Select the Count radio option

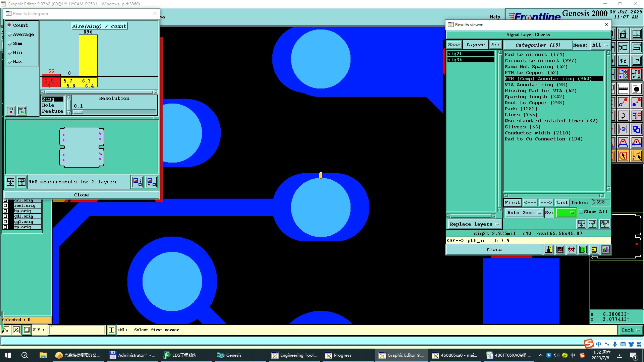point(17,25)
